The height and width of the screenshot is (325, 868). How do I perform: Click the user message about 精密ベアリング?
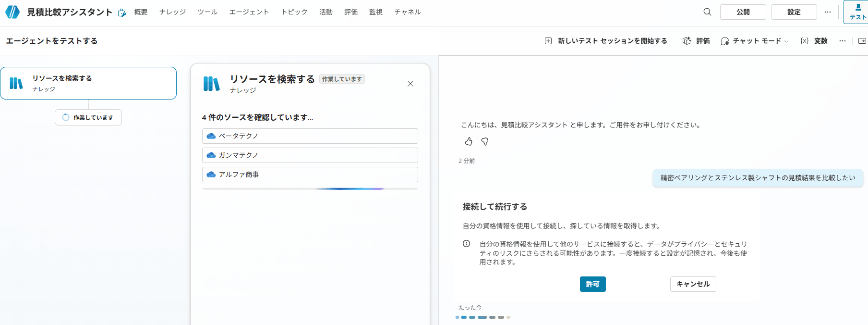pos(758,178)
